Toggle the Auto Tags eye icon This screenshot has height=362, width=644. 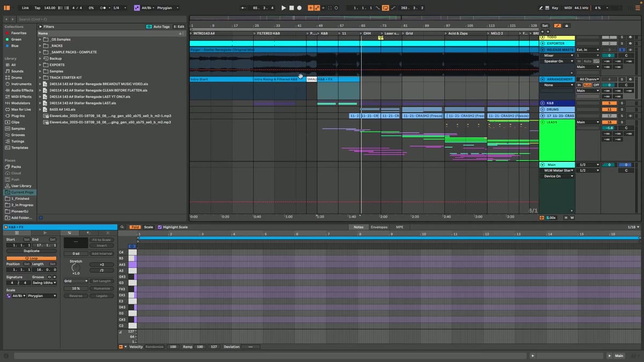[149, 26]
